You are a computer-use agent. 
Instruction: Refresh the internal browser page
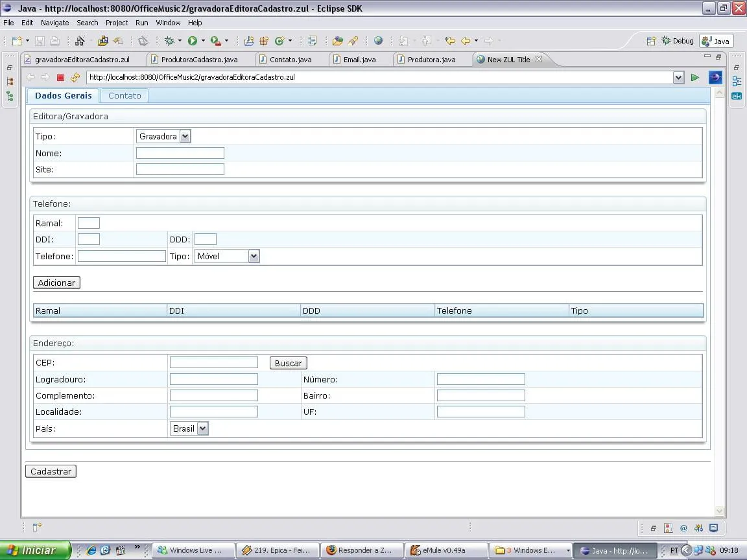tap(75, 78)
